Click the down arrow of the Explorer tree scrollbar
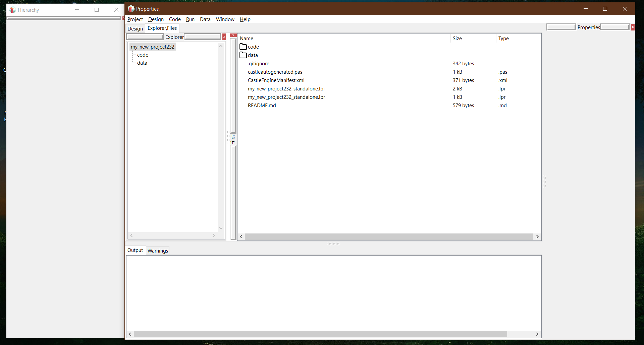The width and height of the screenshot is (644, 345). 221,228
